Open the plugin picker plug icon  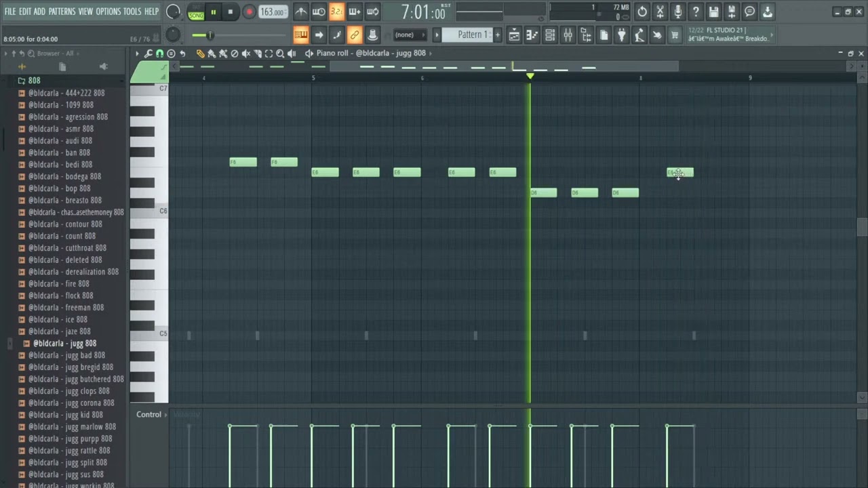pos(622,35)
